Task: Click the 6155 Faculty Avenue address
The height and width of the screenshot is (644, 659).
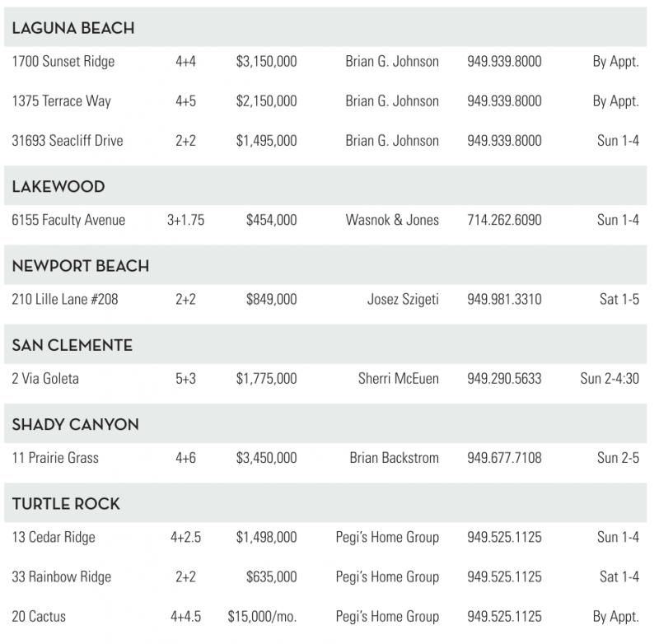Action: click(68, 220)
